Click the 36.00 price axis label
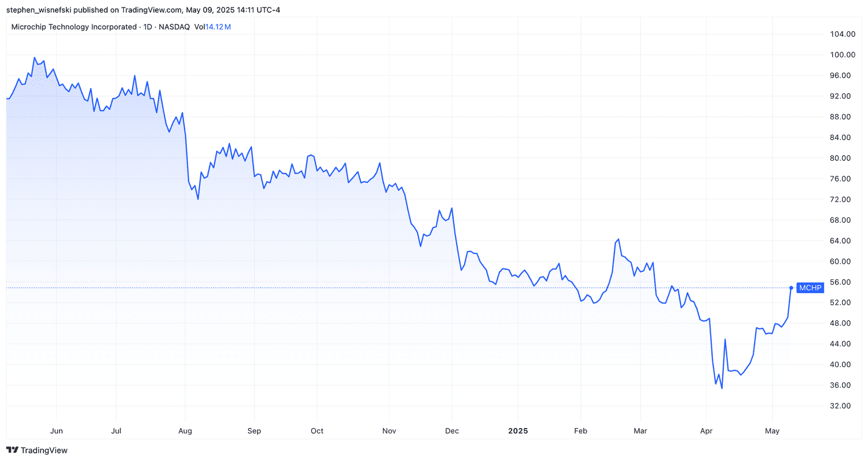The width and height of the screenshot is (868, 461). (x=841, y=385)
